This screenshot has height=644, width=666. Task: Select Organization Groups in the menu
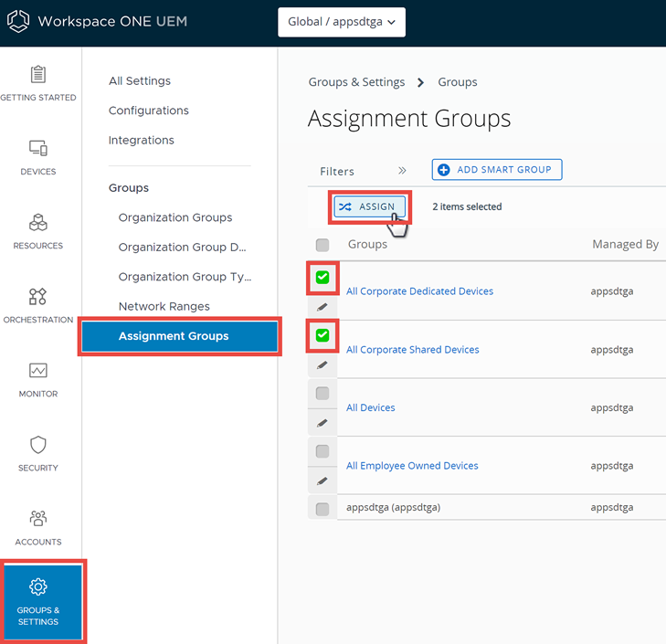(175, 217)
